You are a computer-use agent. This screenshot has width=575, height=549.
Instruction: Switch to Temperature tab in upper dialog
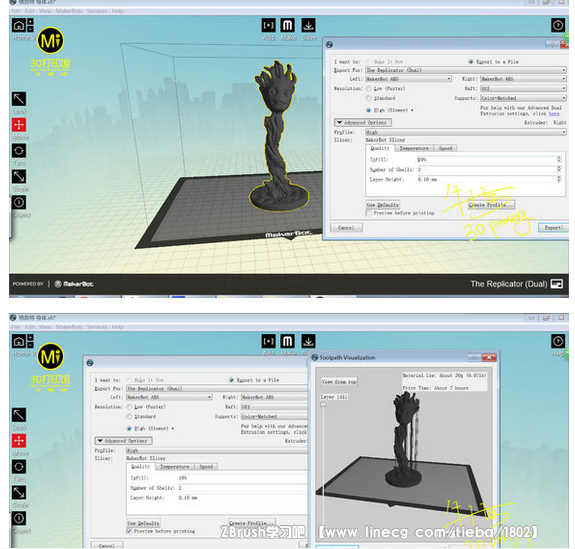coord(414,148)
